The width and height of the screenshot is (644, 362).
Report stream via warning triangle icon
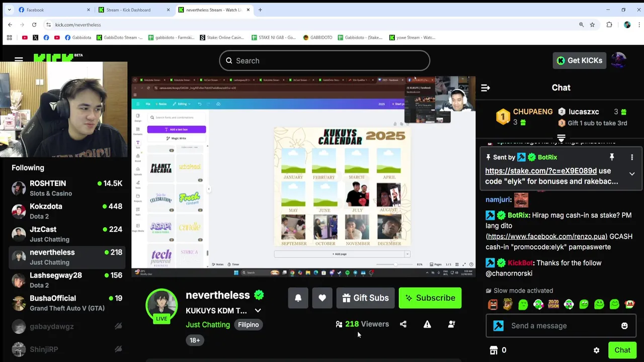[x=427, y=324]
